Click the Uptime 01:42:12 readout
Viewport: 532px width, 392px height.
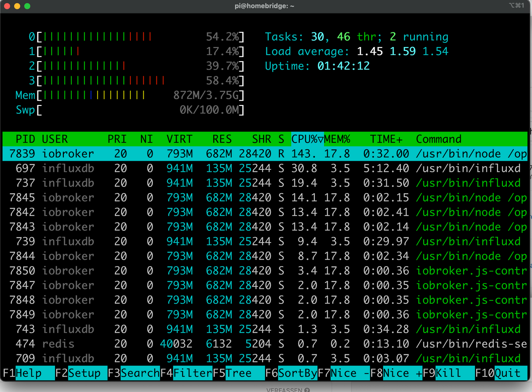(x=317, y=66)
